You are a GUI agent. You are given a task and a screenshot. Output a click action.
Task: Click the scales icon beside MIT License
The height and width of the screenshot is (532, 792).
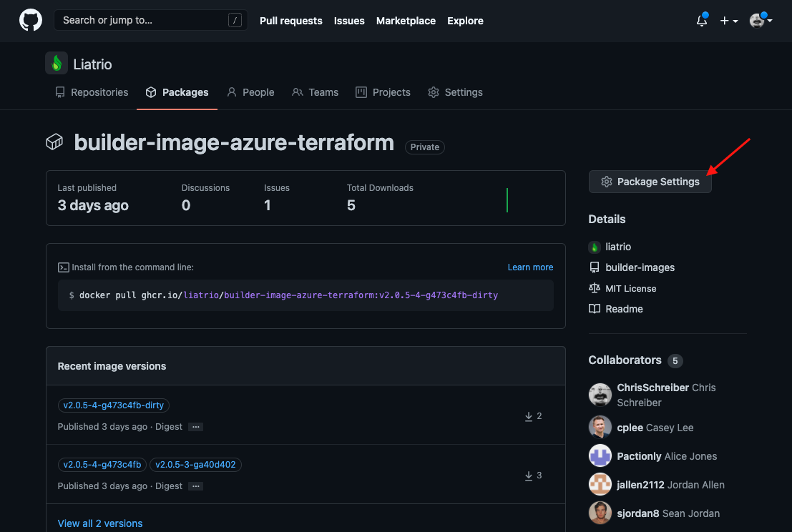pyautogui.click(x=595, y=288)
